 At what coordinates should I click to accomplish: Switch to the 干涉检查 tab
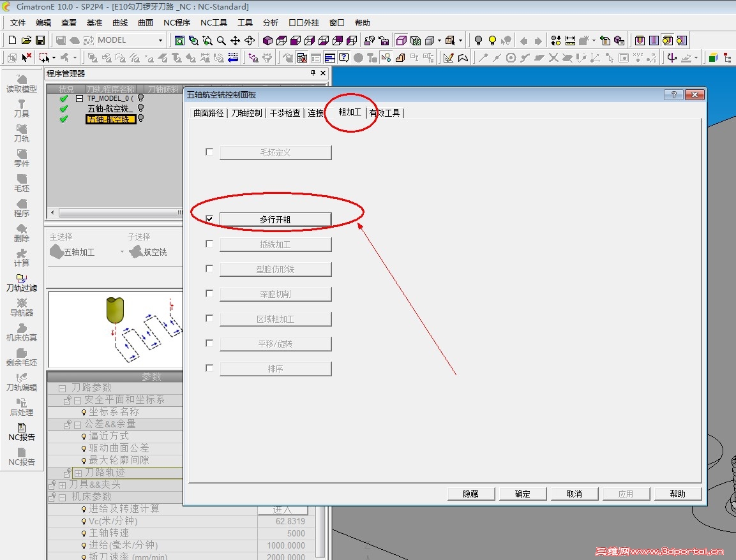pos(285,113)
